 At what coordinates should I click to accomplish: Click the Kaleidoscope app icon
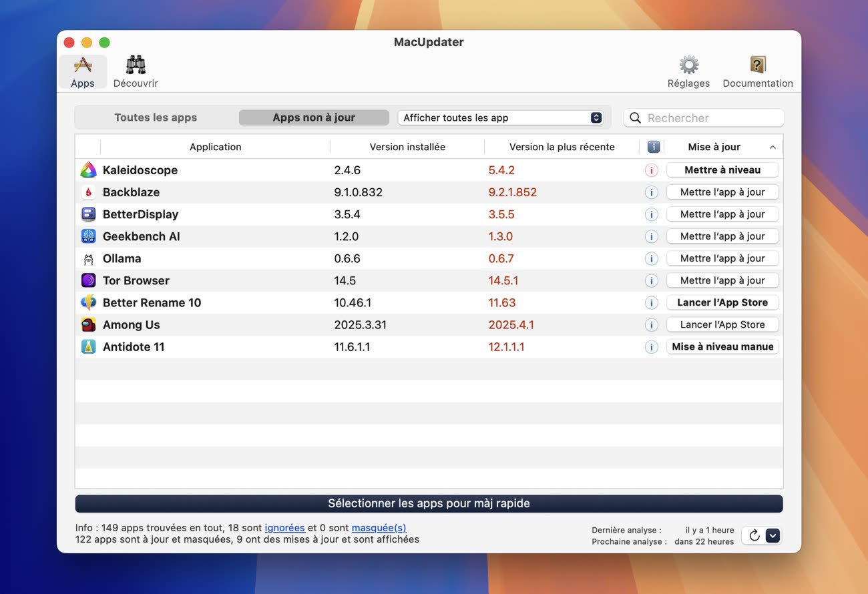click(x=88, y=170)
